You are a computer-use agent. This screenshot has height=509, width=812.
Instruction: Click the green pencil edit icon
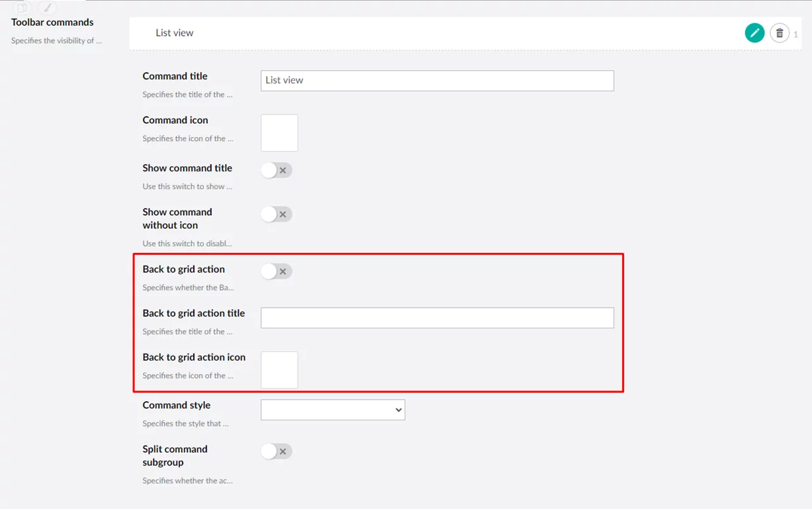pos(754,33)
